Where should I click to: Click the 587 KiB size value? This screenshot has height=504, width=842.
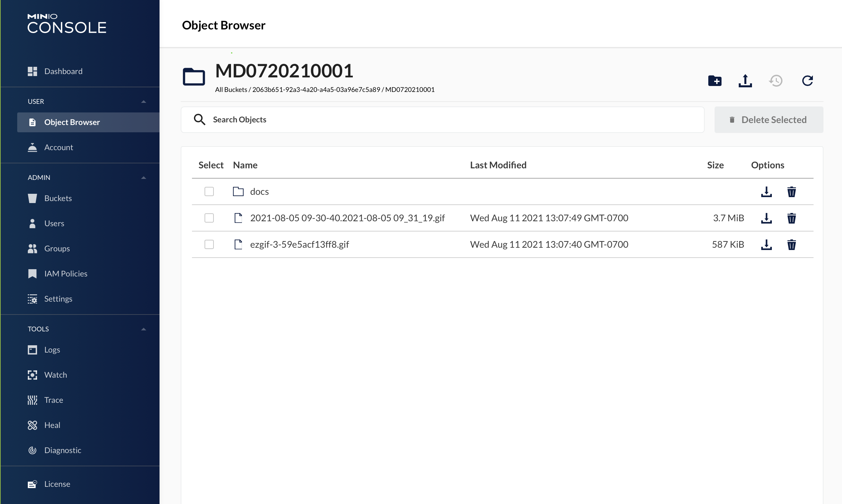point(728,244)
